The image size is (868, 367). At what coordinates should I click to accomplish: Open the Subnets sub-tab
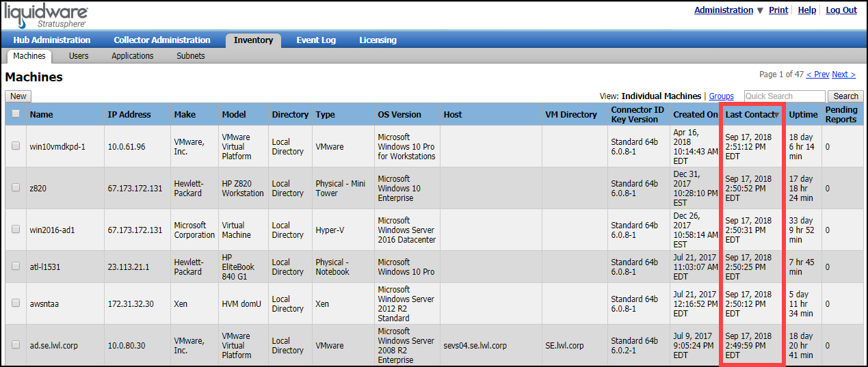pos(191,56)
